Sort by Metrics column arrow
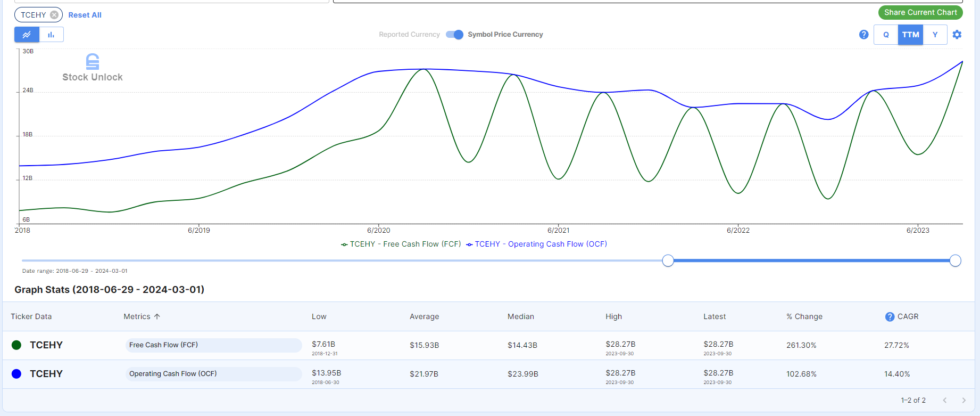980x416 pixels. [x=157, y=316]
